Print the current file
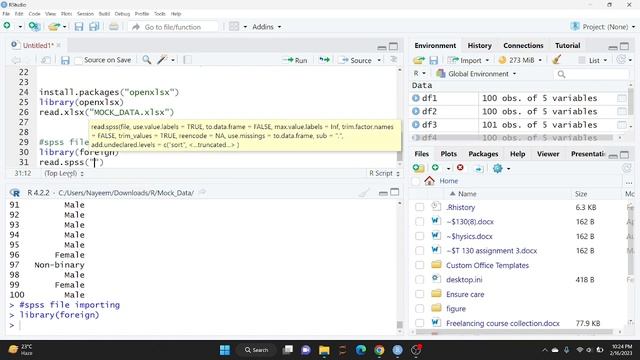The image size is (640, 360). pos(113,27)
